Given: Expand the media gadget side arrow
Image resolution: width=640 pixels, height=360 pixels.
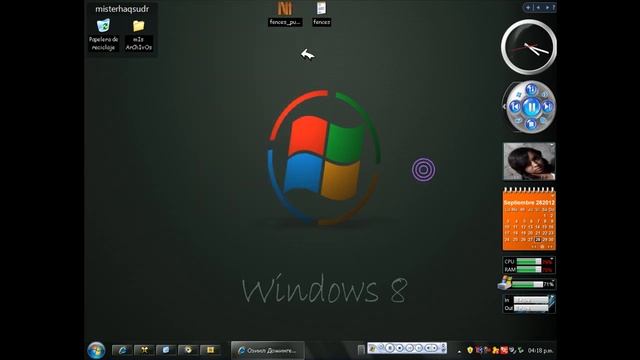Looking at the screenshot, I should (x=504, y=107).
